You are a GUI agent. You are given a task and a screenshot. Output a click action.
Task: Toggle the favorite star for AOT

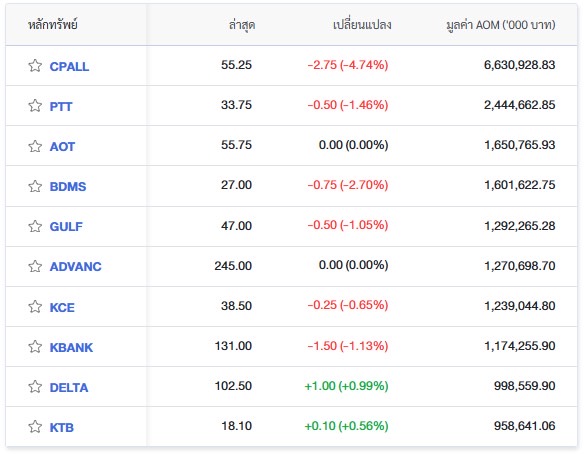coord(35,146)
